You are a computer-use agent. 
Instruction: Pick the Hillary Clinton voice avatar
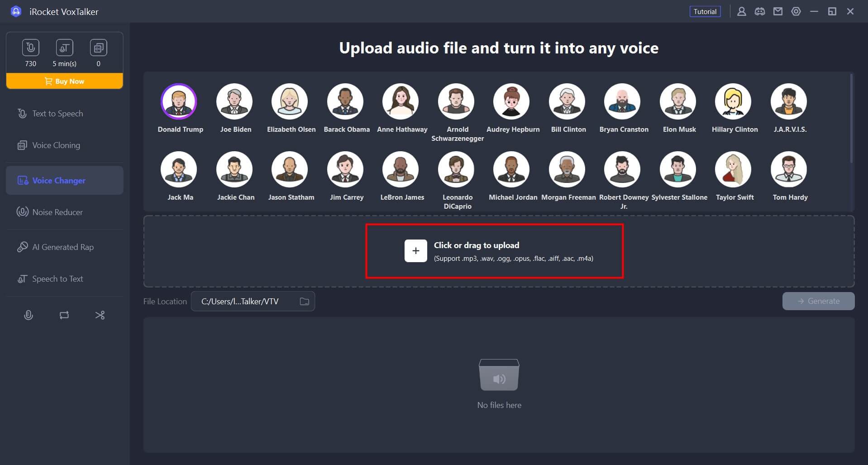[x=733, y=101]
